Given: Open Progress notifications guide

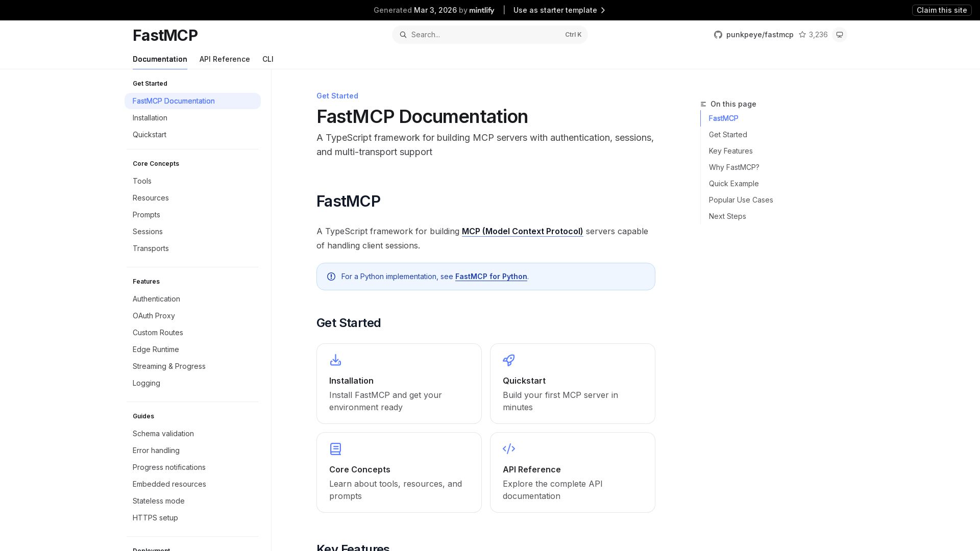Looking at the screenshot, I should pyautogui.click(x=192, y=467).
